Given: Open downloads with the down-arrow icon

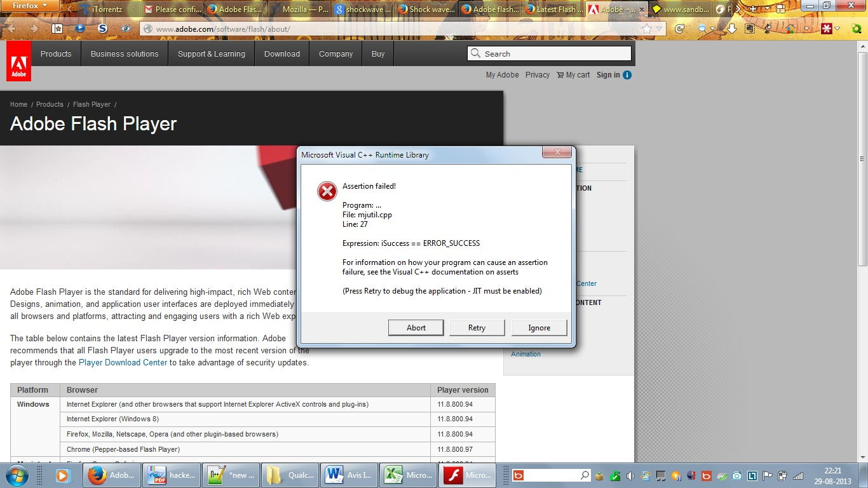Looking at the screenshot, I should pos(732,29).
